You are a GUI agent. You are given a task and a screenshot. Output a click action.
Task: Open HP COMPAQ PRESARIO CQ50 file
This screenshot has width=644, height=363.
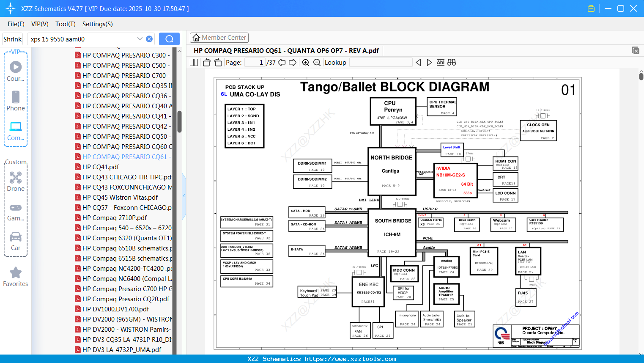click(123, 136)
